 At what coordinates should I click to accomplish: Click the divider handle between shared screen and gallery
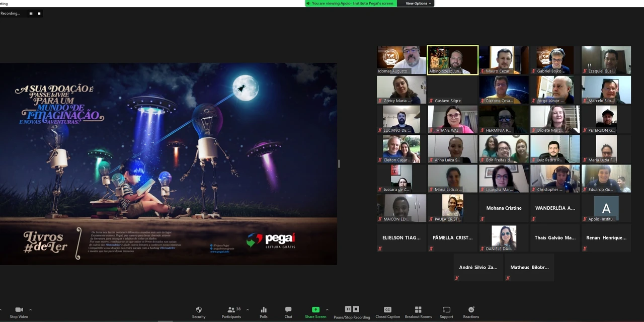339,164
